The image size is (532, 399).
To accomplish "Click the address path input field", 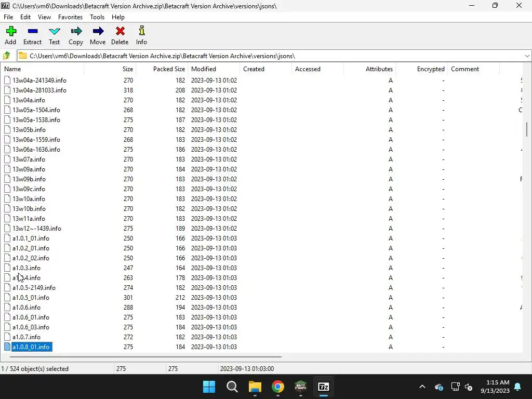I will pos(274,56).
